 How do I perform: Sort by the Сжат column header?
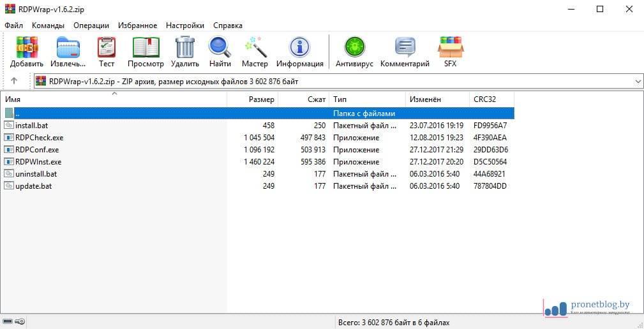[304, 99]
